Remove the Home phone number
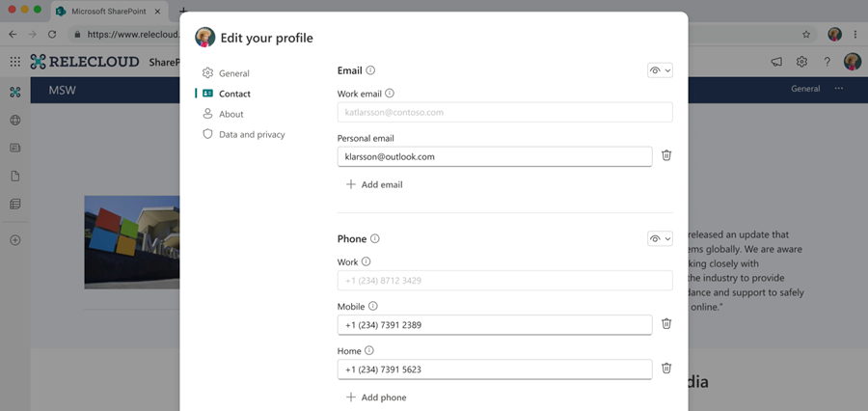Image resolution: width=868 pixels, height=411 pixels. click(x=665, y=368)
